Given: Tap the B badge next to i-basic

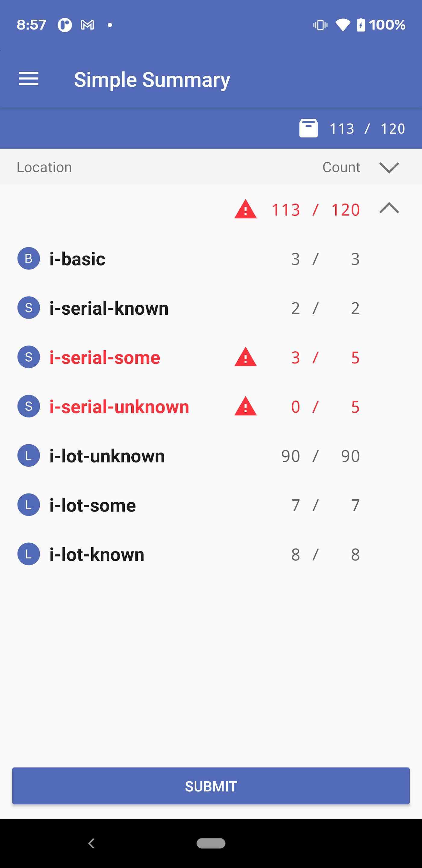Looking at the screenshot, I should (29, 259).
